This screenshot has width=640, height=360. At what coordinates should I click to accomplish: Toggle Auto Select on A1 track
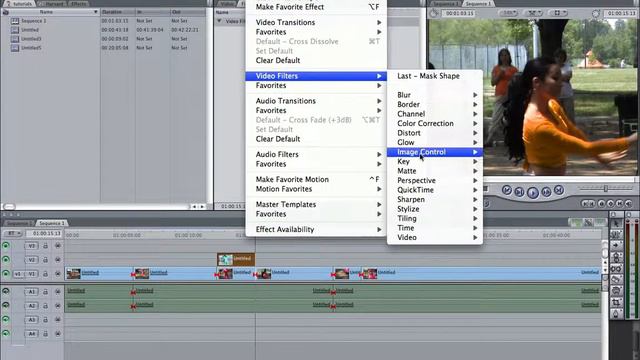pos(58,292)
